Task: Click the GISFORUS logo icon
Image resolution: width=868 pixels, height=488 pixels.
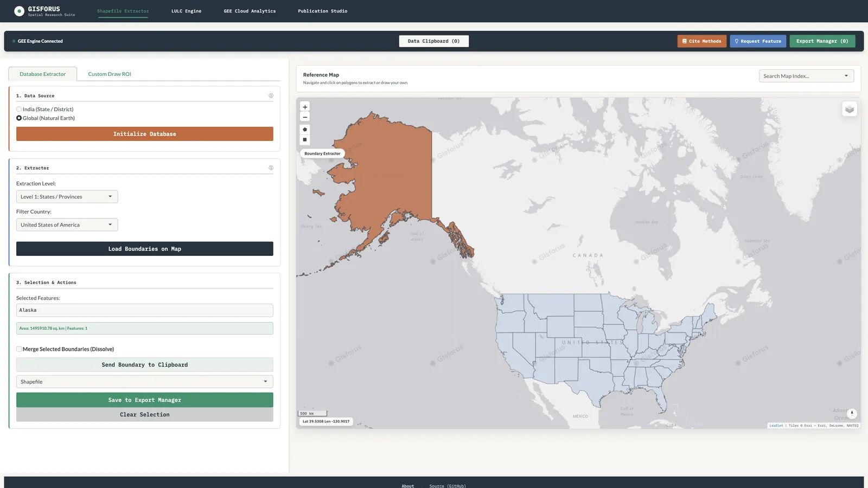Action: tap(19, 11)
